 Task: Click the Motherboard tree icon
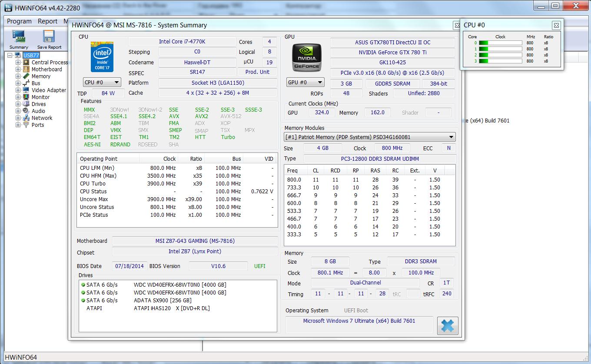[x=26, y=69]
